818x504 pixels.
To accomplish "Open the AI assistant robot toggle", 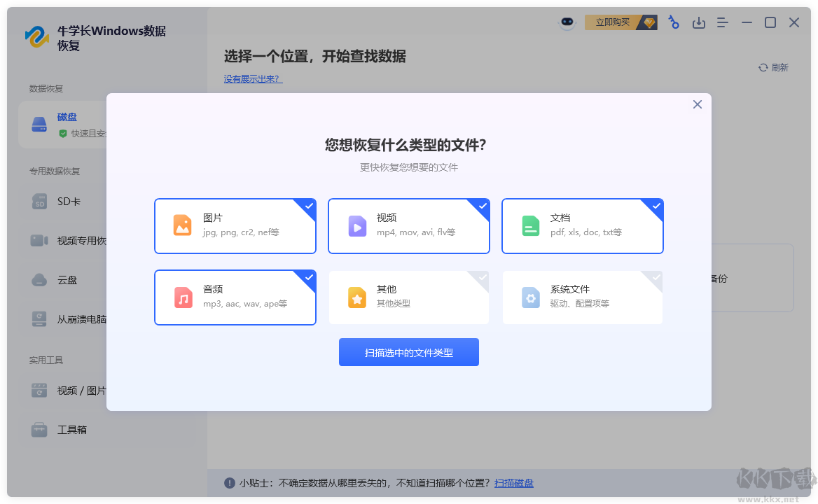I will click(567, 22).
